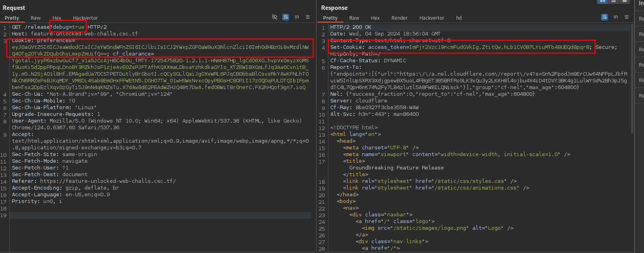Click Sec-Fetch-Mode: navigate header
Image resolution: width=644 pixels, height=253 pixels.
click(x=50, y=161)
